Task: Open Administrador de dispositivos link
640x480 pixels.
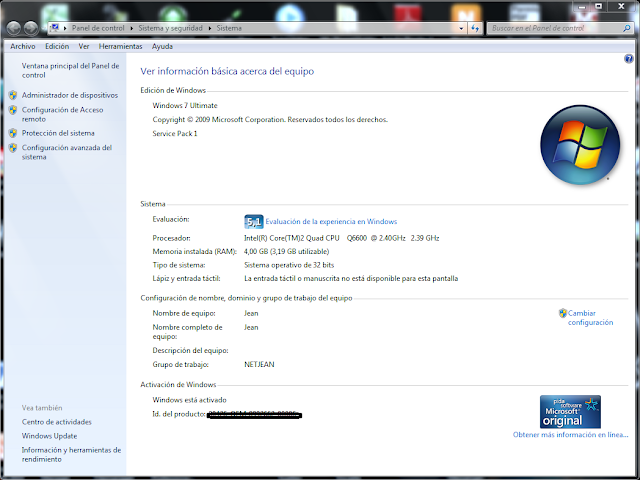Action: click(70, 95)
